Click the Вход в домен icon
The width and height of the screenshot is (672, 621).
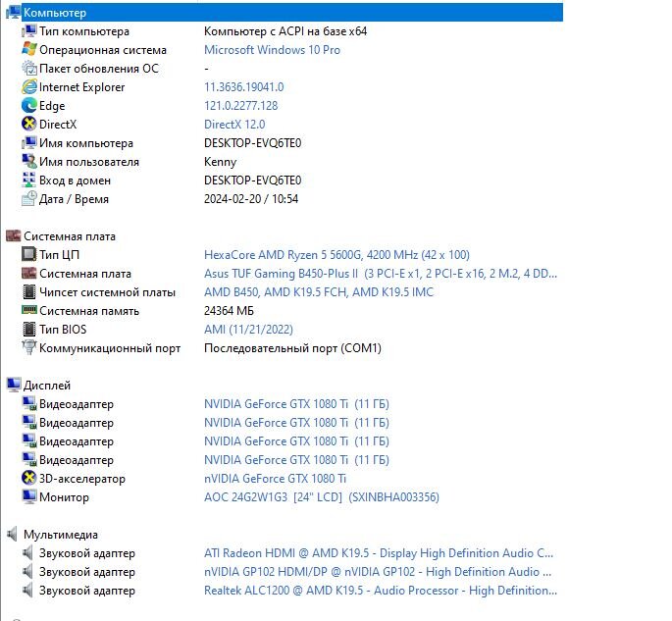pos(29,181)
